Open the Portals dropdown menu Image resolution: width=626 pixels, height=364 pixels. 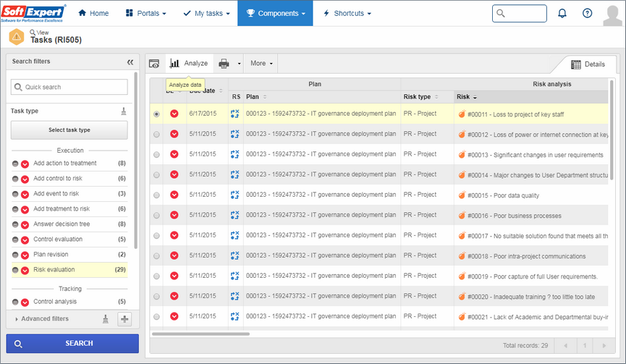point(145,13)
